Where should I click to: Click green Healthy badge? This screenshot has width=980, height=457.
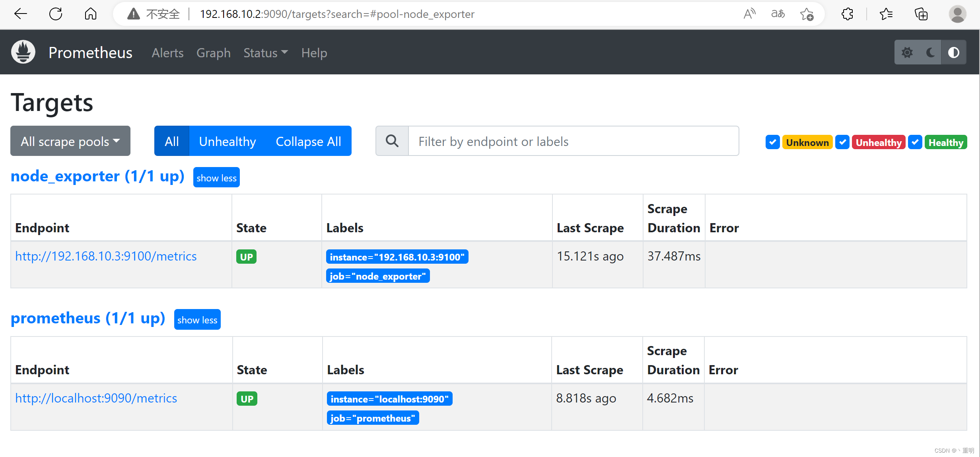pyautogui.click(x=946, y=142)
